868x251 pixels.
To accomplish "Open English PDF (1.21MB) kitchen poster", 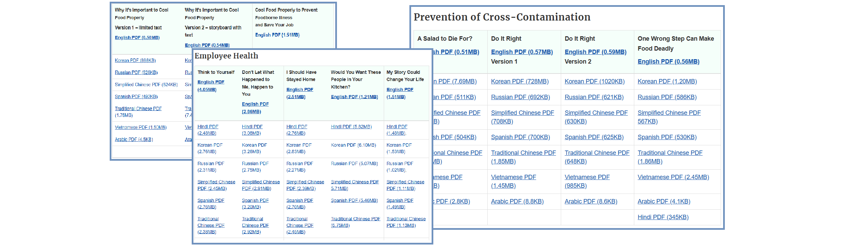I will click(x=354, y=97).
